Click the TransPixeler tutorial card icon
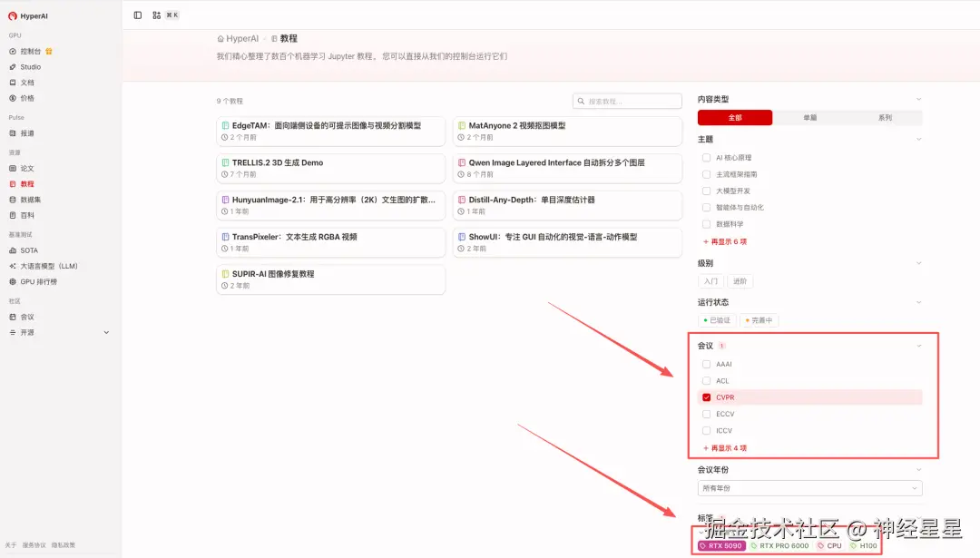The height and width of the screenshot is (558, 980). tap(225, 237)
